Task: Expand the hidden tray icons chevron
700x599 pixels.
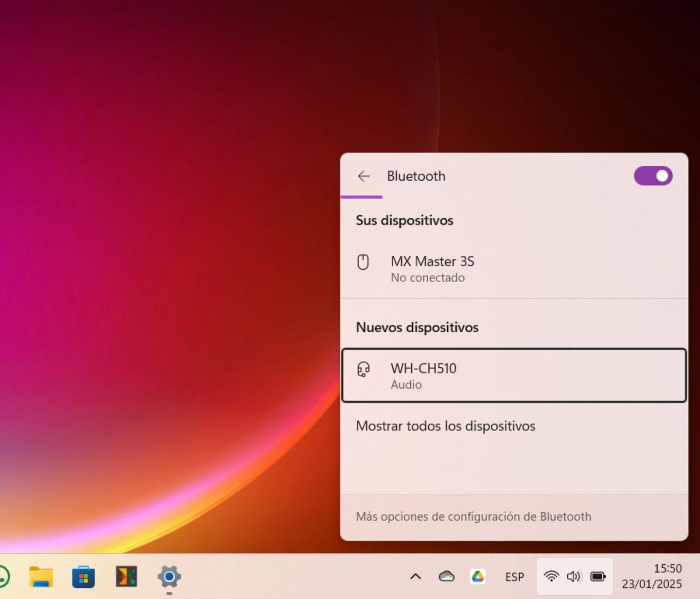Action: coord(416,577)
